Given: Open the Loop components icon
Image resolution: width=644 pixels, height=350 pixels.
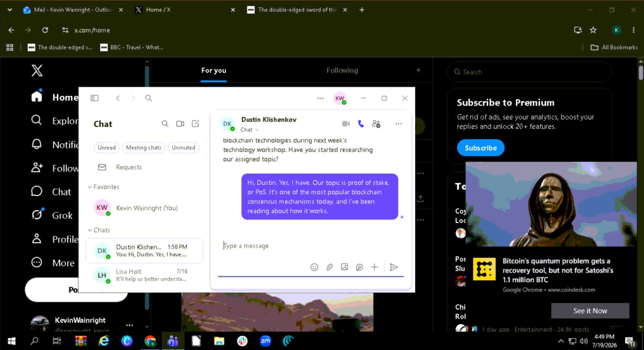Looking at the screenshot, I should (359, 267).
